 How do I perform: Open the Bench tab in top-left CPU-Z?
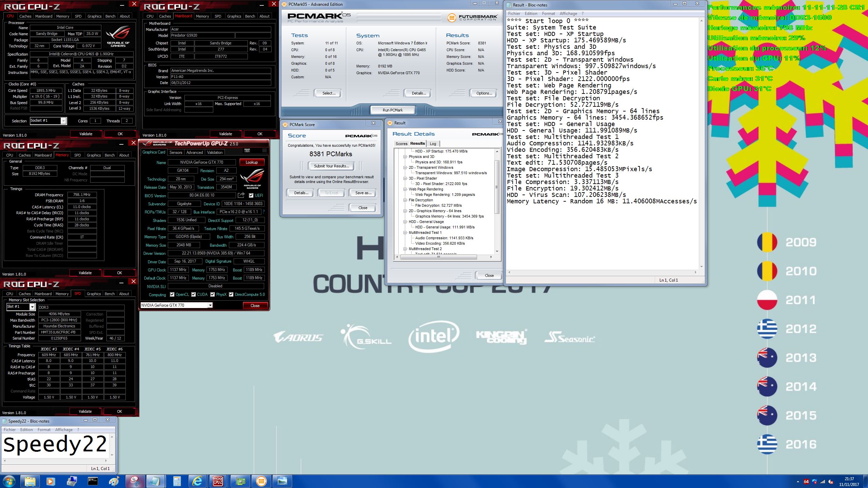(110, 16)
